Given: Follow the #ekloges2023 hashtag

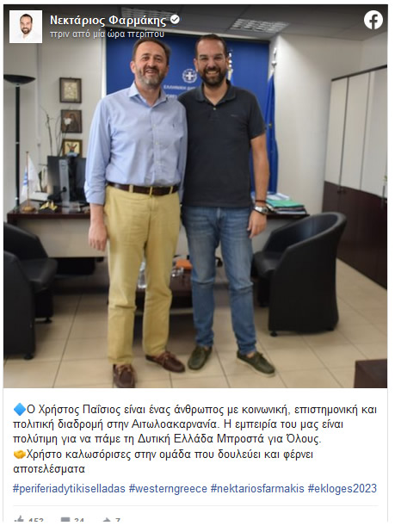Looking at the screenshot, I should coord(343,489).
